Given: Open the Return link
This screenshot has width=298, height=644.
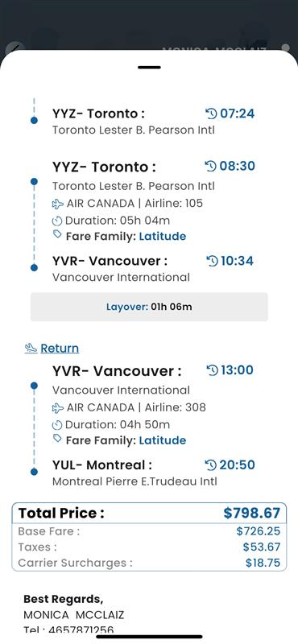Looking at the screenshot, I should point(60,349).
